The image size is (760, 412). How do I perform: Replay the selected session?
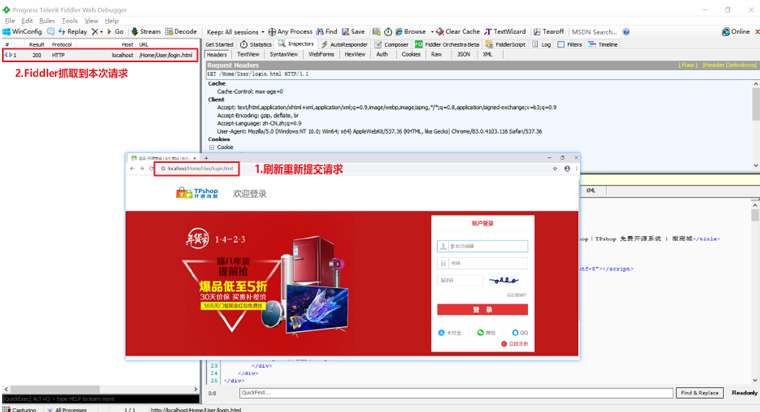tap(73, 32)
